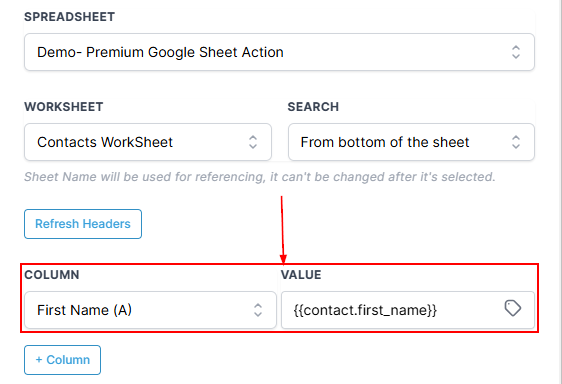The image size is (562, 384).
Task: Click the Search field's up-down chevron
Action: pos(516,142)
